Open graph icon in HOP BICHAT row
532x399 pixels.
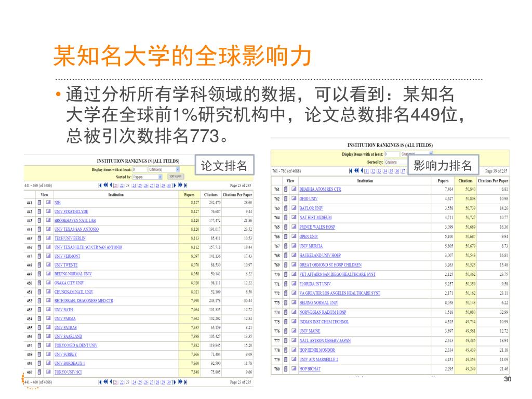(294, 368)
